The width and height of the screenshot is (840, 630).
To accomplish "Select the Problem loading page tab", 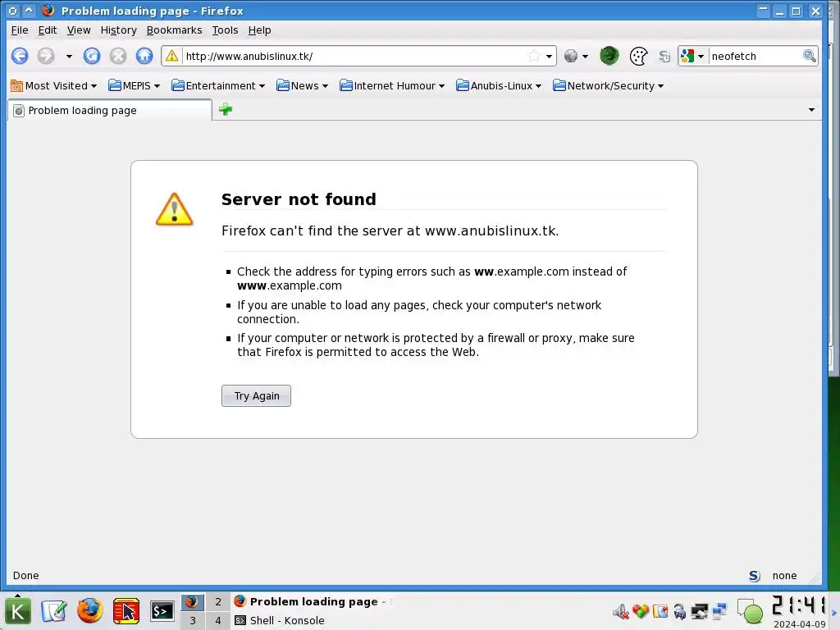I will click(x=110, y=111).
